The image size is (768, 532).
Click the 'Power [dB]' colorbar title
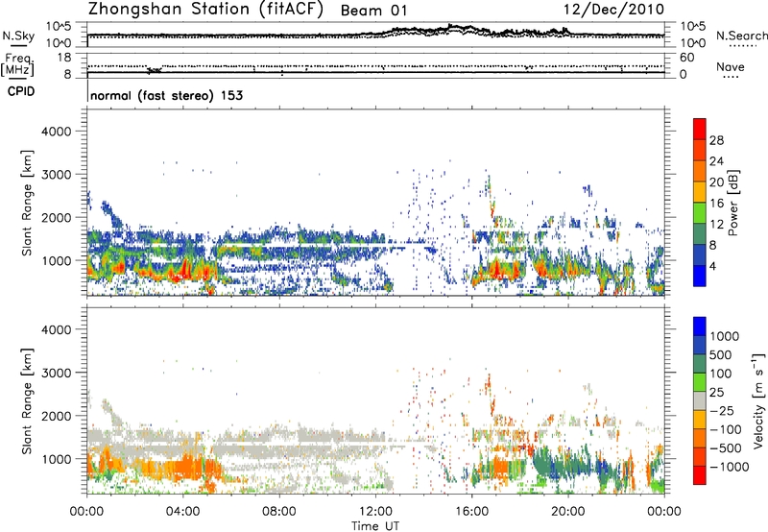coord(732,203)
